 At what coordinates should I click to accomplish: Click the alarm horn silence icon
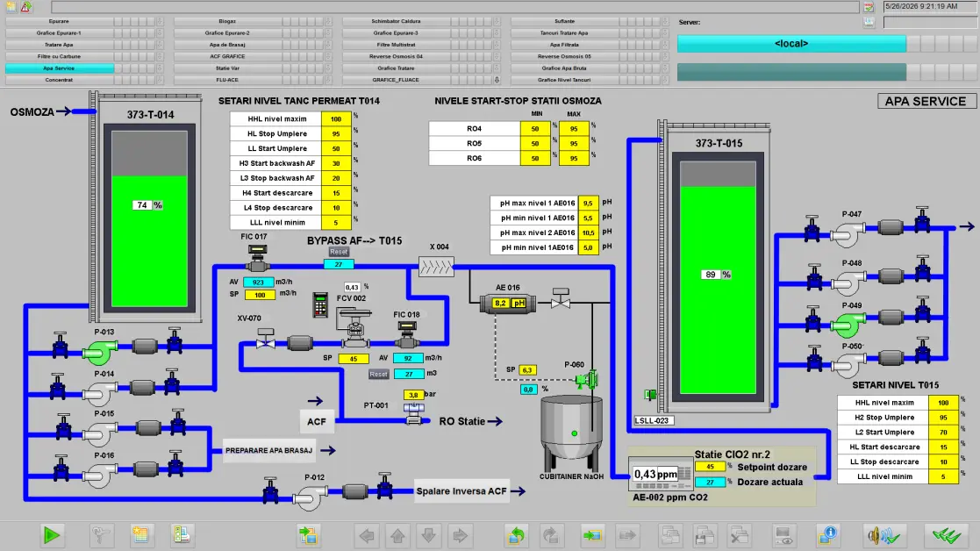[883, 535]
